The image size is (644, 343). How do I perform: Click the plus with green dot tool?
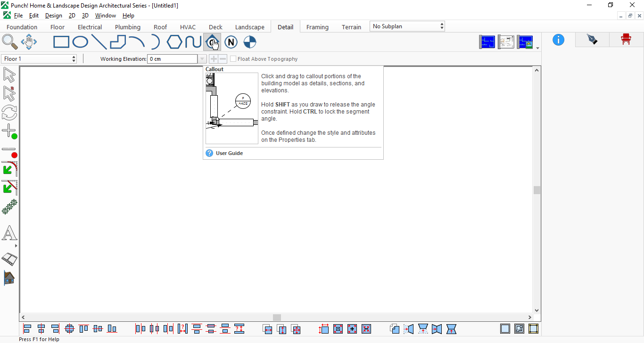tap(9, 131)
